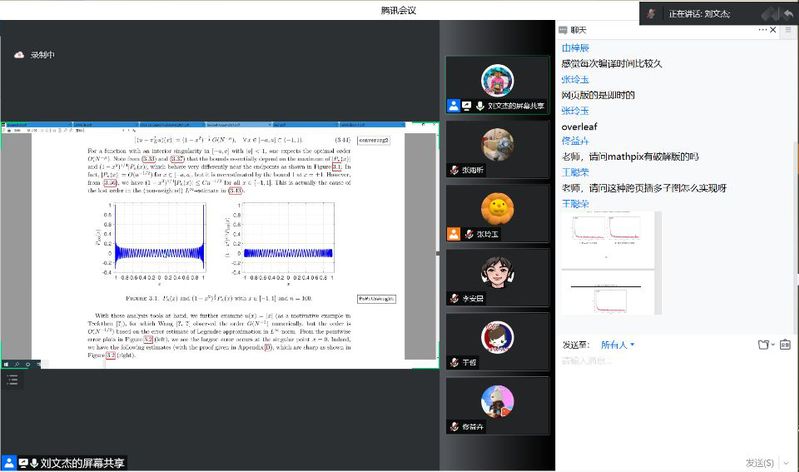Click the muted microphone icon on 李安昆's tile
The width and height of the screenshot is (799, 472).
pos(454,298)
